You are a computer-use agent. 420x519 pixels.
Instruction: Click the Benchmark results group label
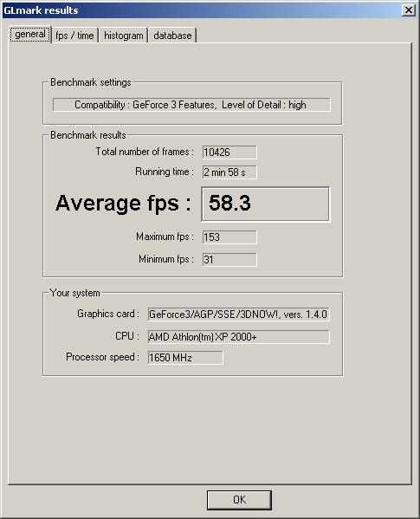[x=88, y=135]
